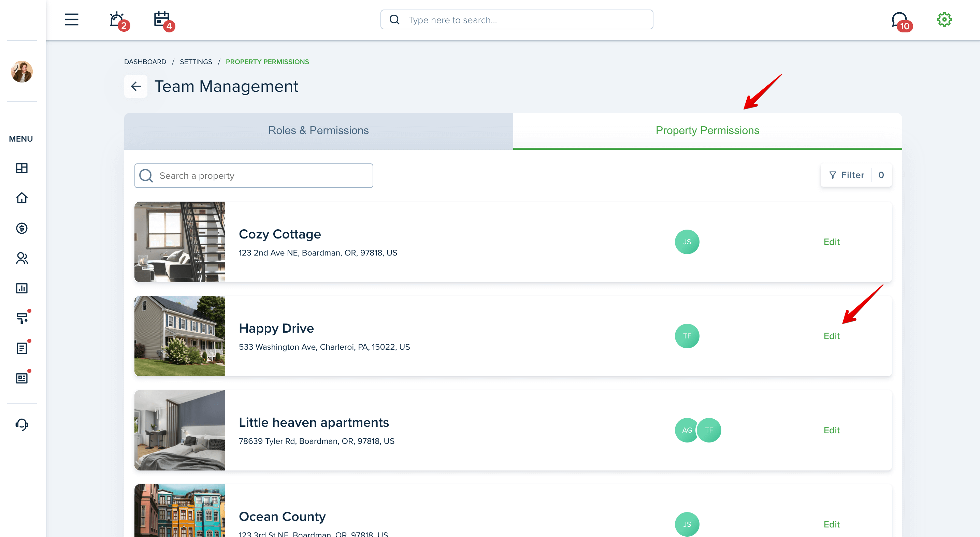Open the Happy Drive house thumbnail
Screen dimensions: 980x537
[x=180, y=336]
